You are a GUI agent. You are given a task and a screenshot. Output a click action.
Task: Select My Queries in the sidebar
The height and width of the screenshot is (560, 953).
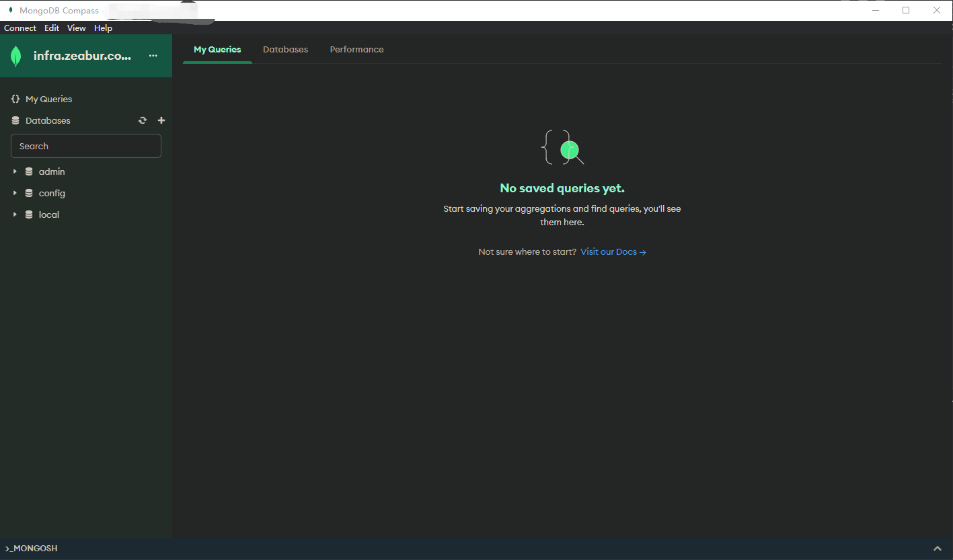click(x=48, y=99)
